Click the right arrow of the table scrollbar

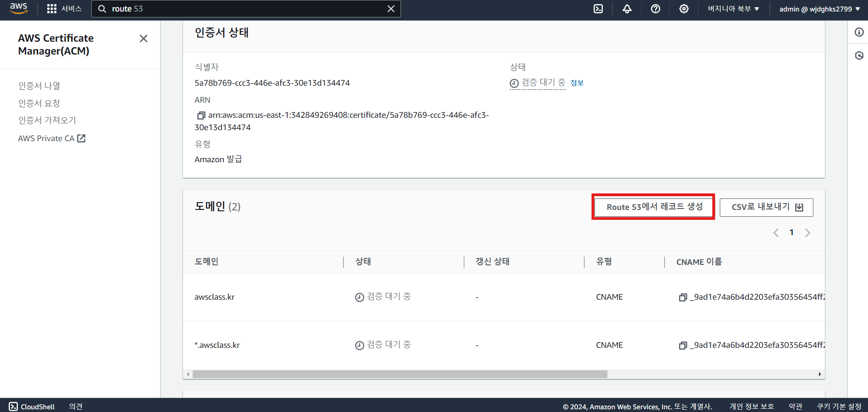(820, 374)
